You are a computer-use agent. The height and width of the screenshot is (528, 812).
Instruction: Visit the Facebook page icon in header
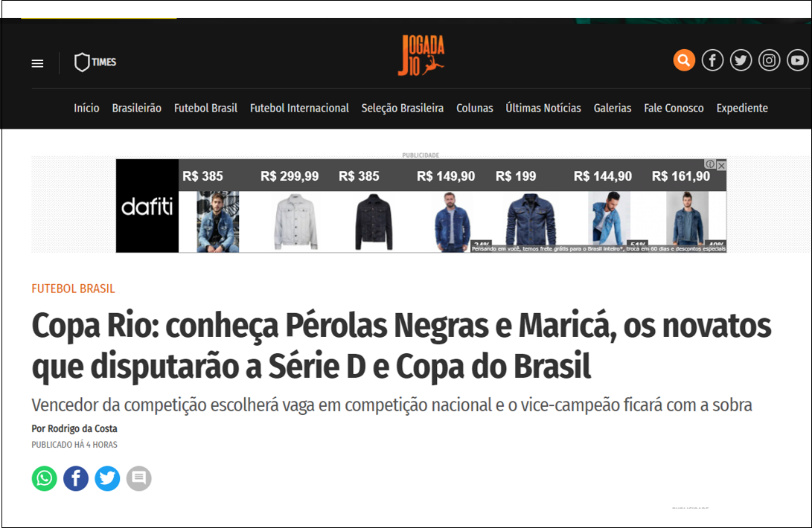(712, 60)
